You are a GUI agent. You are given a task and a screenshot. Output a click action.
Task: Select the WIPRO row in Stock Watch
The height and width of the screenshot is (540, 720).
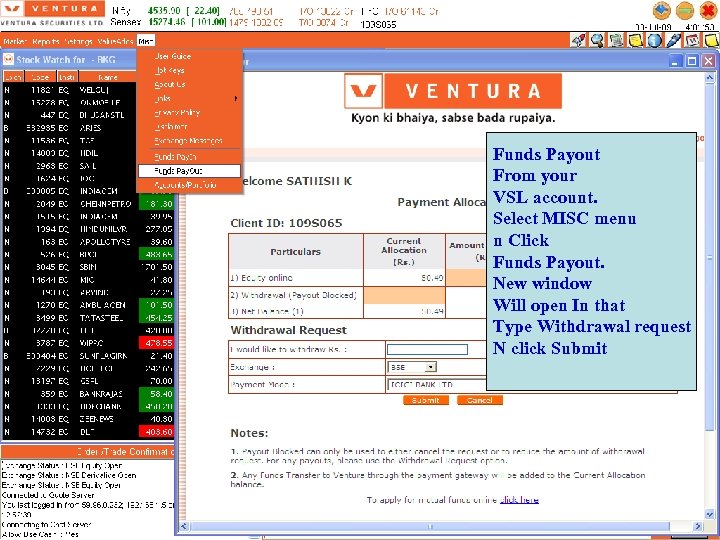(88, 343)
